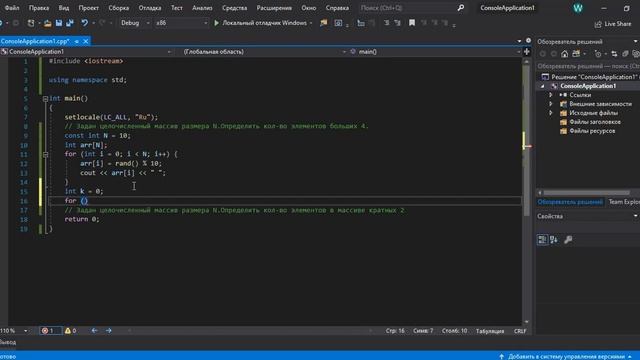Image resolution: width=640 pixels, height=360 pixels.
Task: Switch Properties panel to alphabetical sorting
Action: tap(554, 240)
